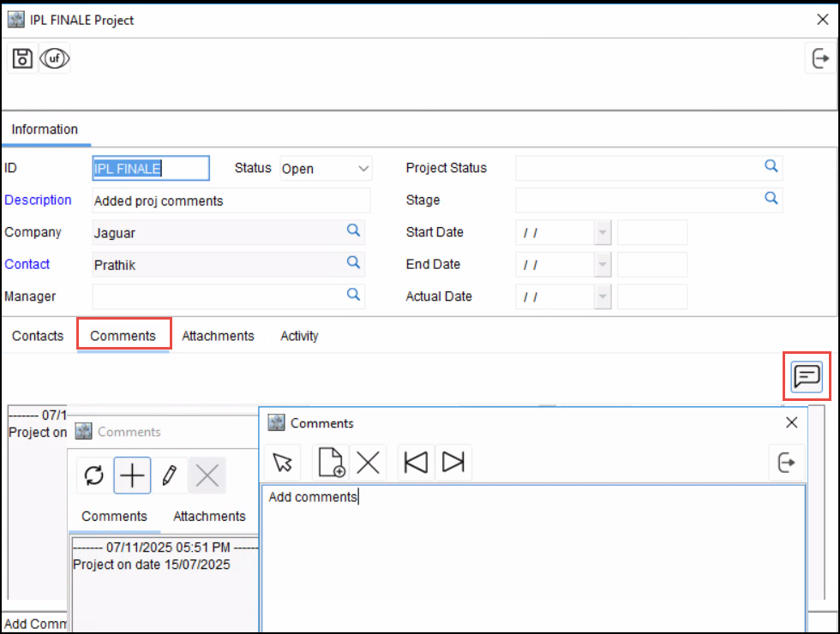Switch to the Attachments tab in the main window
Image resolution: width=840 pixels, height=634 pixels.
coord(218,336)
